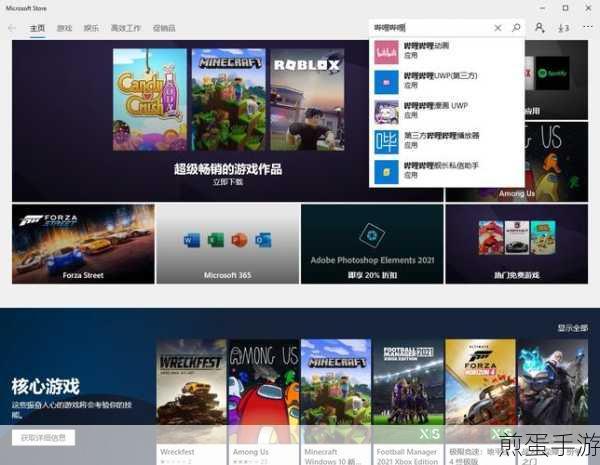
Task: Open the Forza Street tile
Action: 83,244
